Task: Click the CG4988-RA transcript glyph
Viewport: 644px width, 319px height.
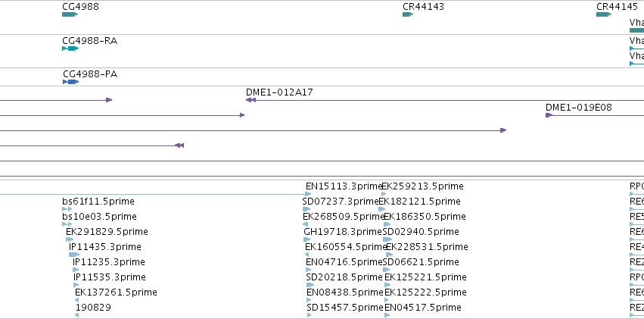Action: [70, 48]
